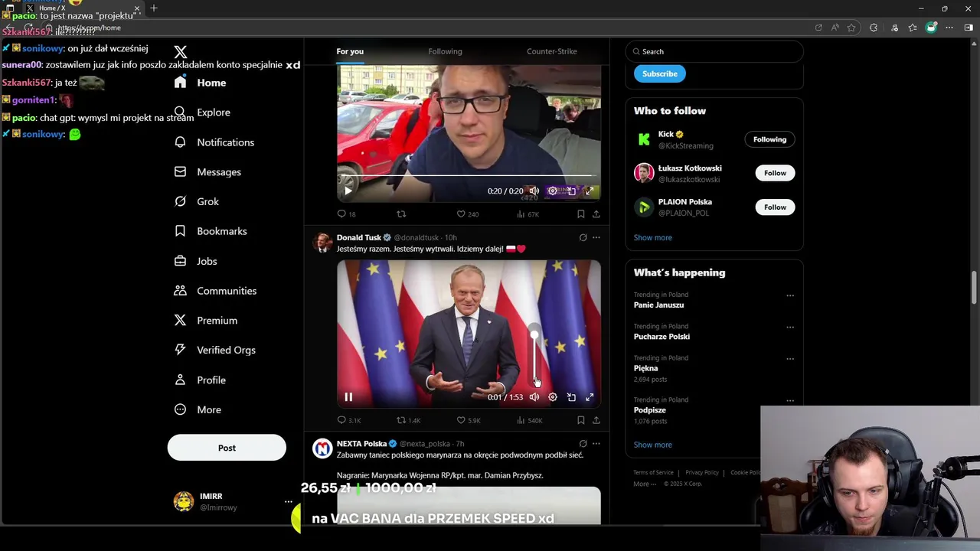
Task: Switch to the Counter-Strike tab
Action: (552, 51)
